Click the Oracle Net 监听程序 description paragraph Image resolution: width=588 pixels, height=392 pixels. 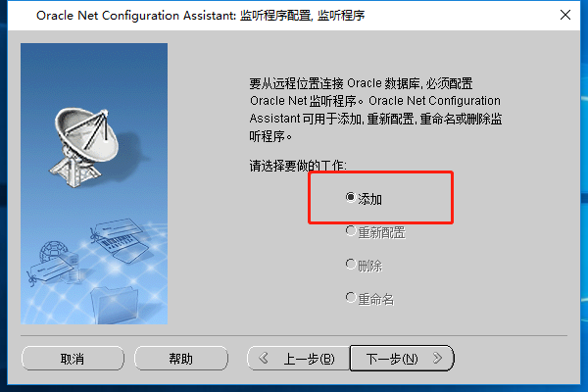click(x=375, y=110)
